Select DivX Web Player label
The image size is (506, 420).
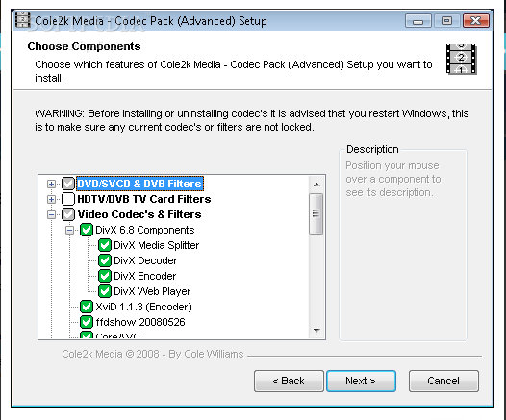(x=152, y=291)
